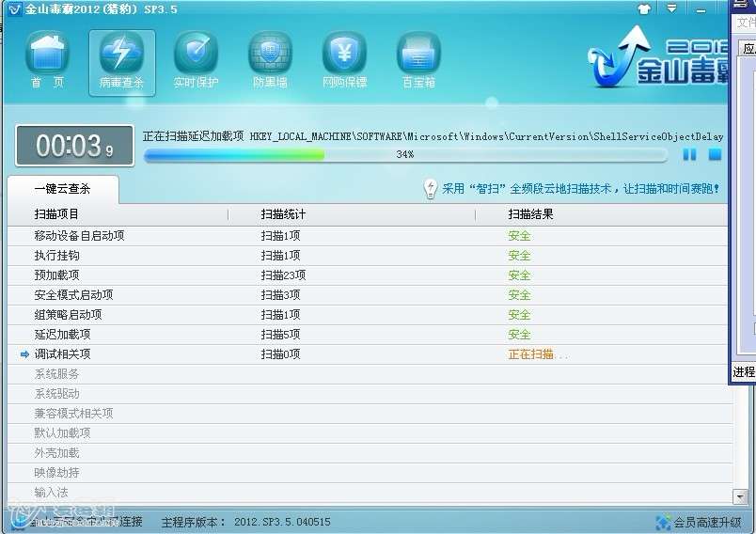Screen dimensions: 756x534
Task: Click the 扫描项目 column header
Action: pyautogui.click(x=56, y=214)
